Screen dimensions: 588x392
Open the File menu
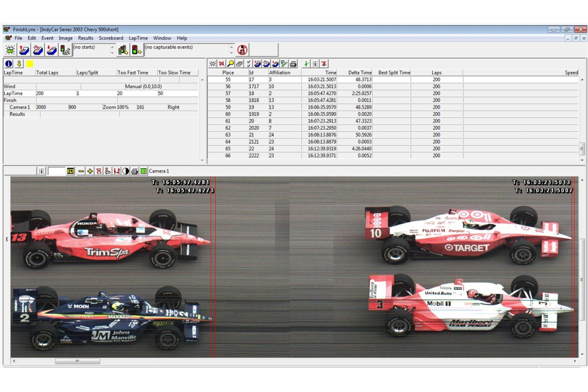tap(19, 38)
